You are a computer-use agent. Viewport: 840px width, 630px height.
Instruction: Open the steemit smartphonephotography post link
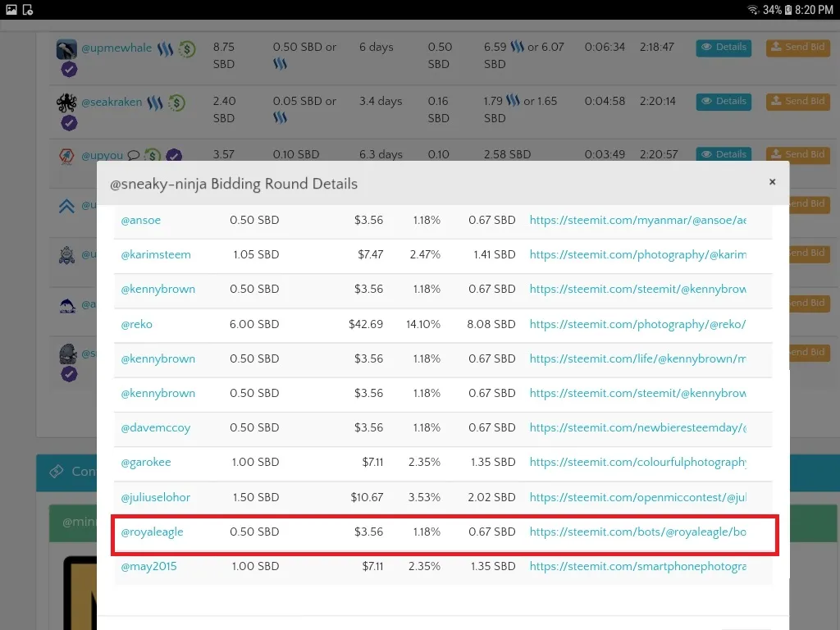coord(638,566)
